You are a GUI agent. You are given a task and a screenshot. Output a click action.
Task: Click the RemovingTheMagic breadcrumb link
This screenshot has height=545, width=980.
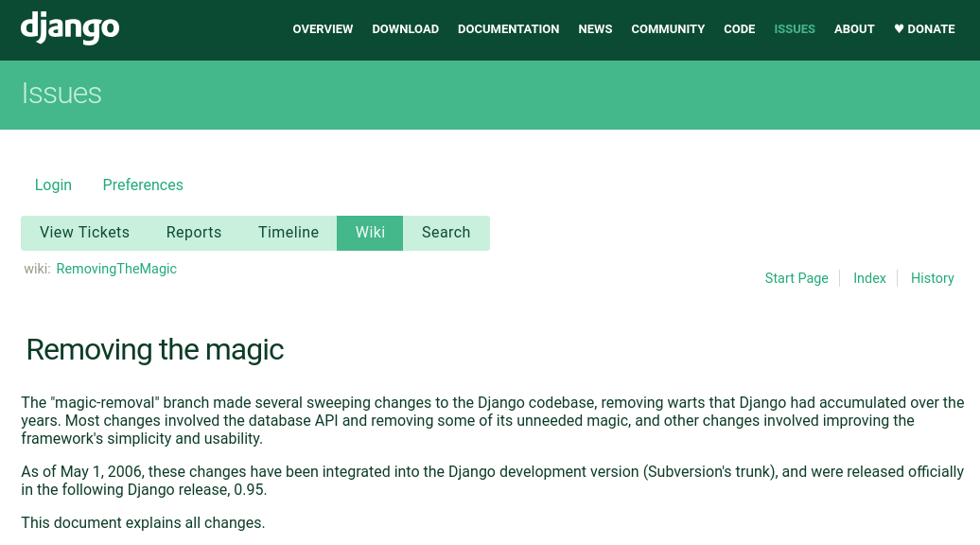[116, 269]
